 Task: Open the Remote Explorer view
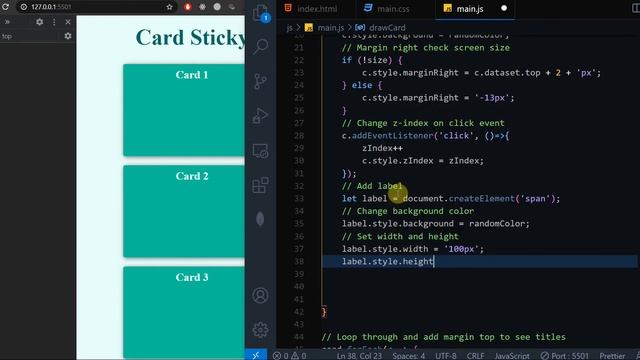pos(260,151)
